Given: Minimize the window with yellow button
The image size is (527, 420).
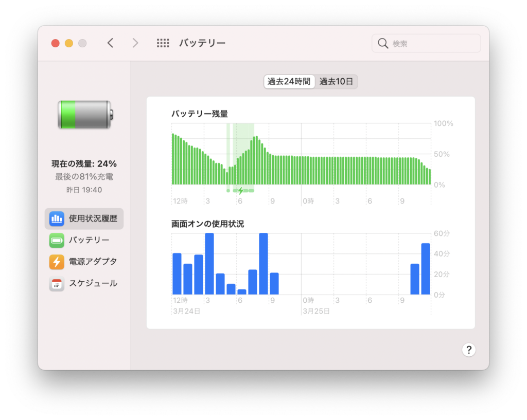Looking at the screenshot, I should tap(69, 43).
